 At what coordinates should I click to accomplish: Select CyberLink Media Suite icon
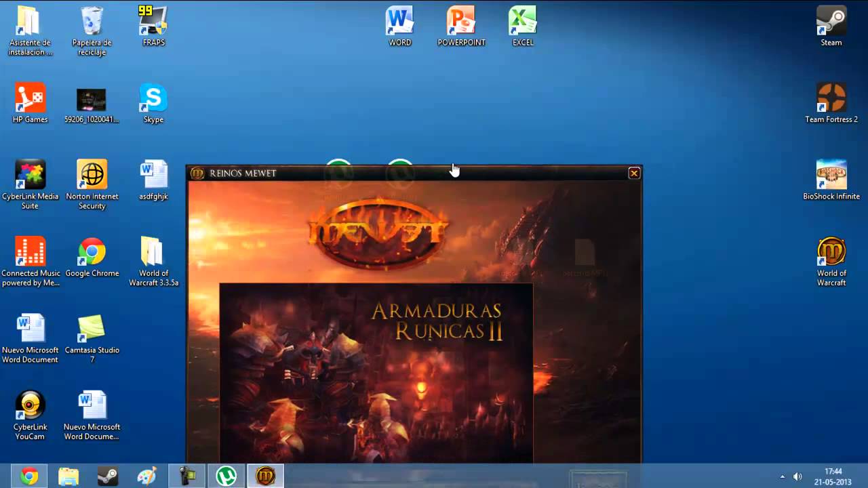[x=30, y=185]
